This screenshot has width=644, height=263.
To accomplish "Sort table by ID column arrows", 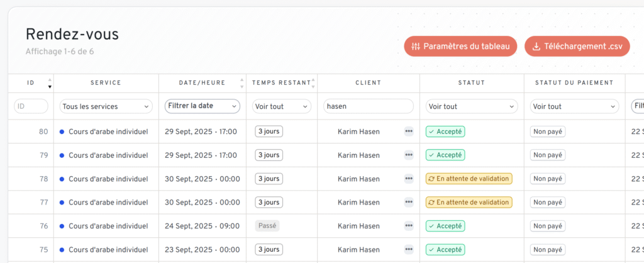I will pyautogui.click(x=50, y=83).
